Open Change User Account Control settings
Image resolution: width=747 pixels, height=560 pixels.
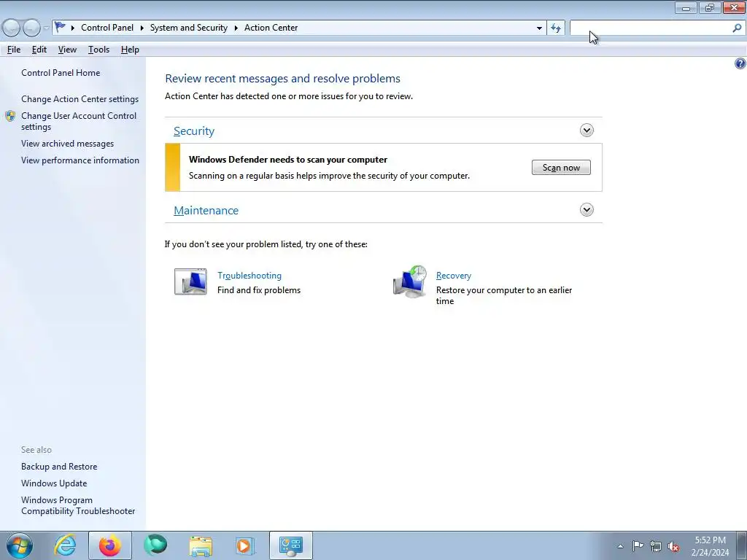(79, 121)
